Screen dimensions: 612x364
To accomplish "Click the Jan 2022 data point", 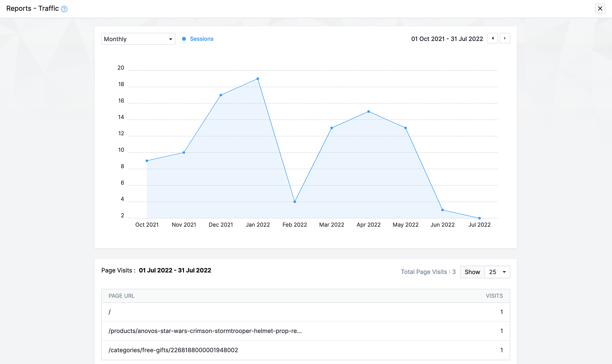I will pos(258,79).
